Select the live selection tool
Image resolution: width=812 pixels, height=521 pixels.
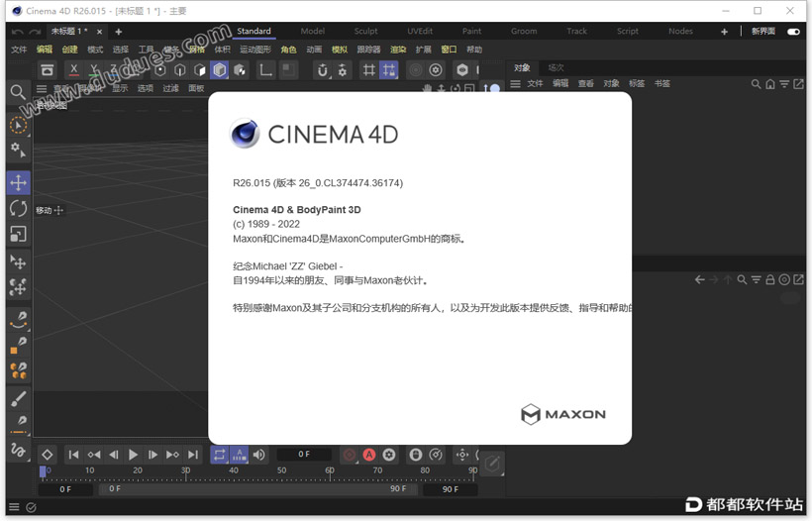(18, 126)
